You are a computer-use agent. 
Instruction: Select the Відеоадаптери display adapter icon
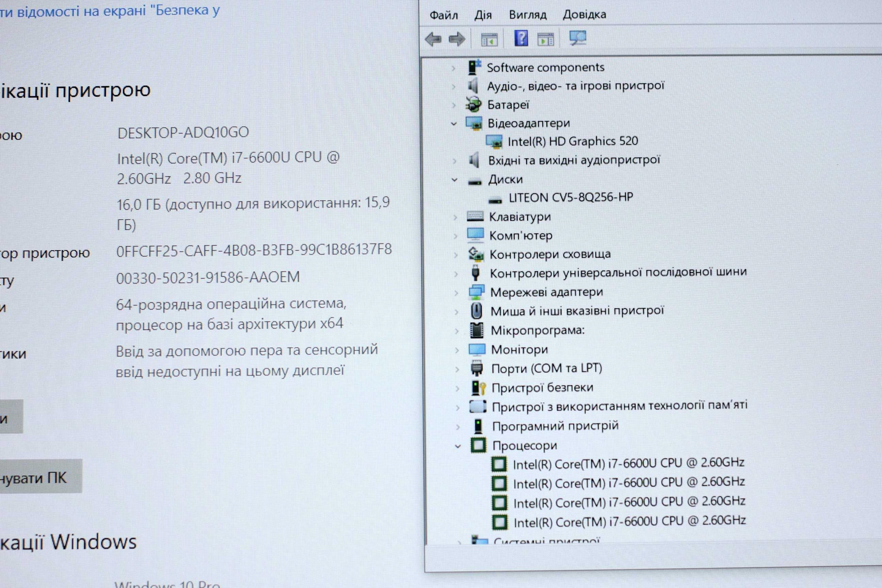[474, 124]
